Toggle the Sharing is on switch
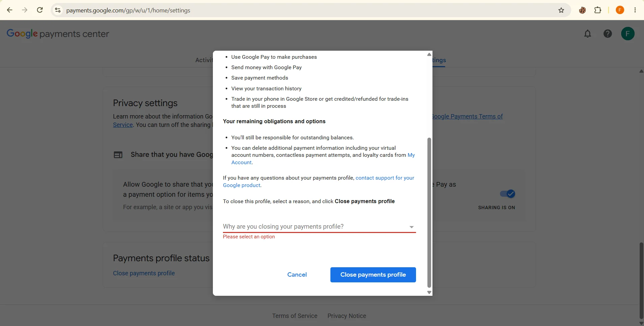 point(507,194)
